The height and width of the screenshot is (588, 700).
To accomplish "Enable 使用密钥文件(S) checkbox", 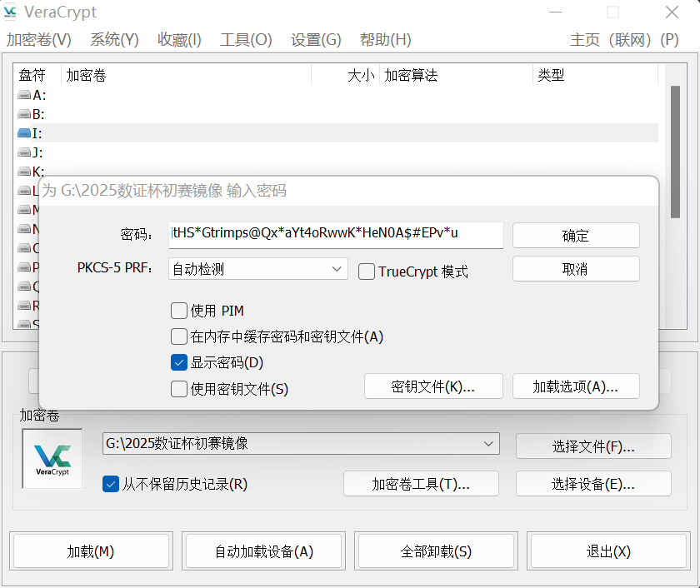I will [179, 388].
